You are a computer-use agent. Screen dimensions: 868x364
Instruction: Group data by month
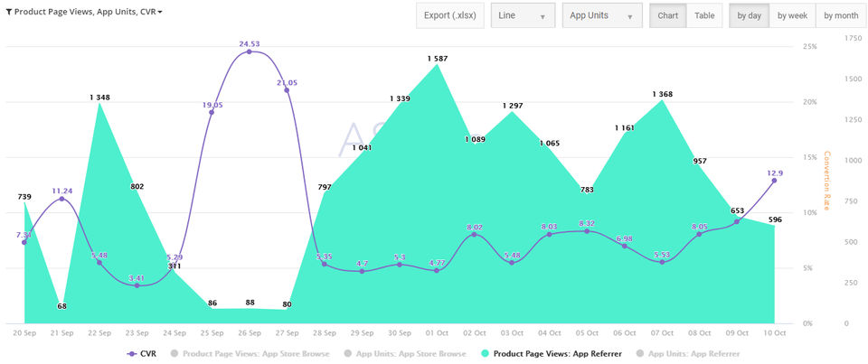[841, 16]
